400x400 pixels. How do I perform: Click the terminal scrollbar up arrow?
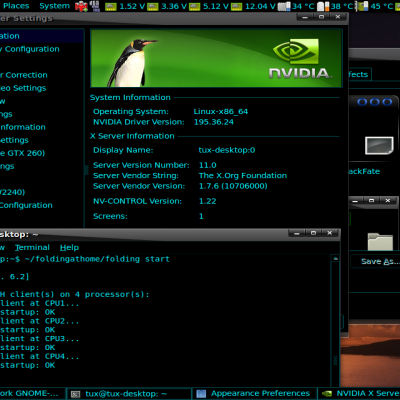335,258
